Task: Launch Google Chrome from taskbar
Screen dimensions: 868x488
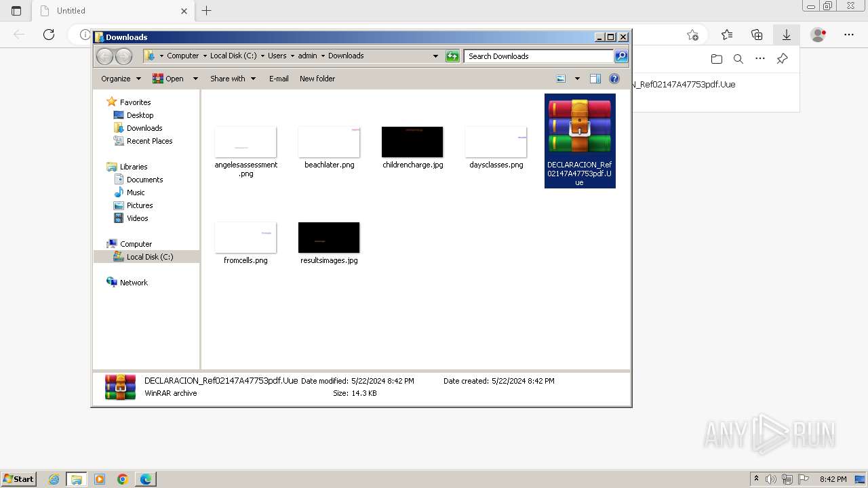Action: pyautogui.click(x=123, y=479)
